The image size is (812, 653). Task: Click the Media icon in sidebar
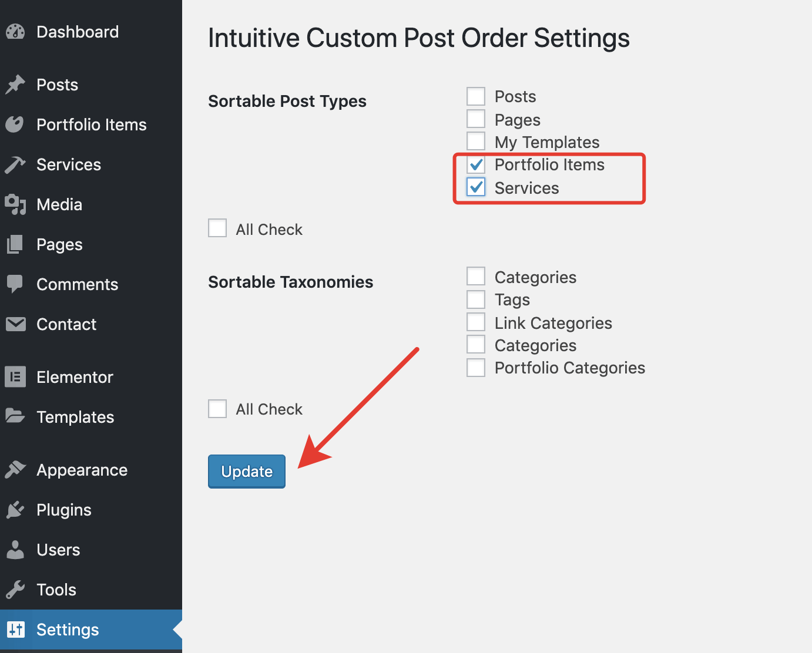click(15, 204)
